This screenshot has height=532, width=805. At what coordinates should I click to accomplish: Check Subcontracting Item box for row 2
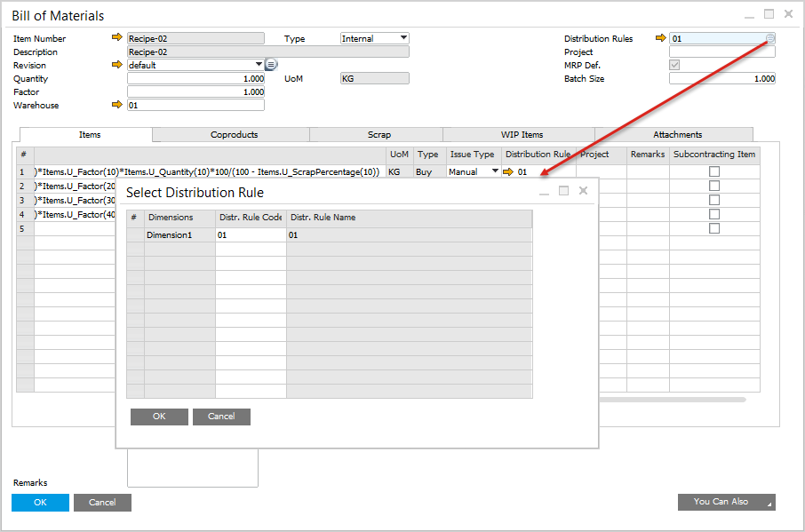[714, 186]
